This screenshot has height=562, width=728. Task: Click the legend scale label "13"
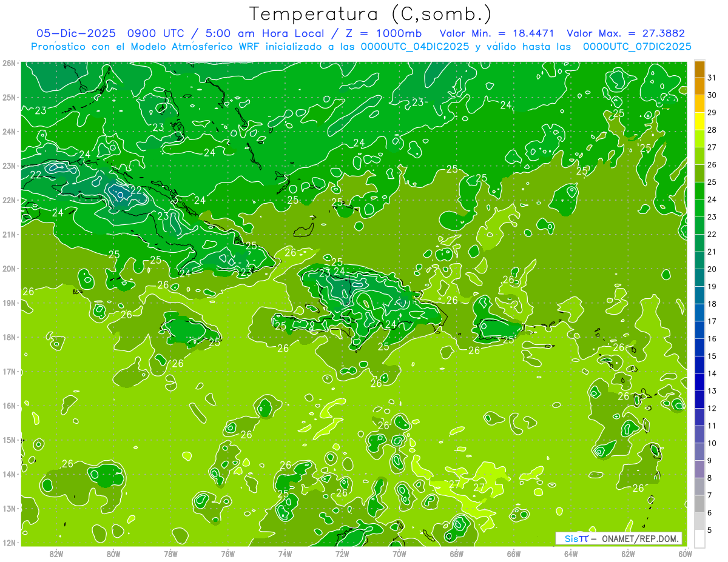[712, 391]
